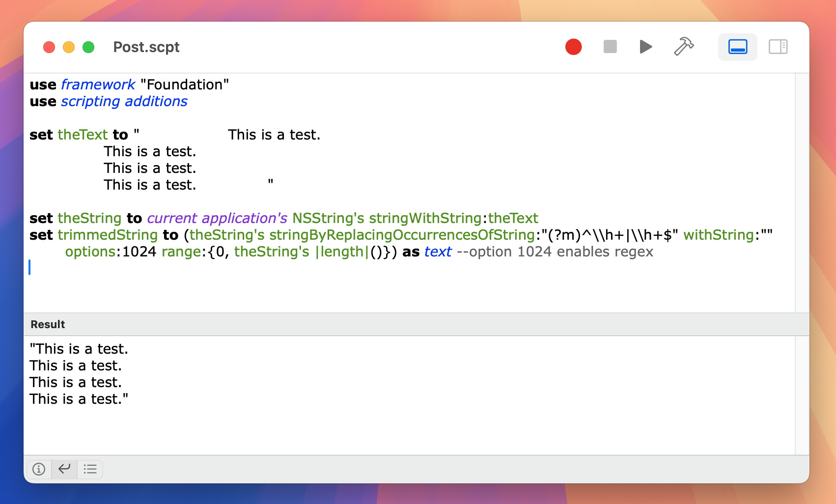
Task: Show the Log pane with the list icon
Action: tap(90, 469)
